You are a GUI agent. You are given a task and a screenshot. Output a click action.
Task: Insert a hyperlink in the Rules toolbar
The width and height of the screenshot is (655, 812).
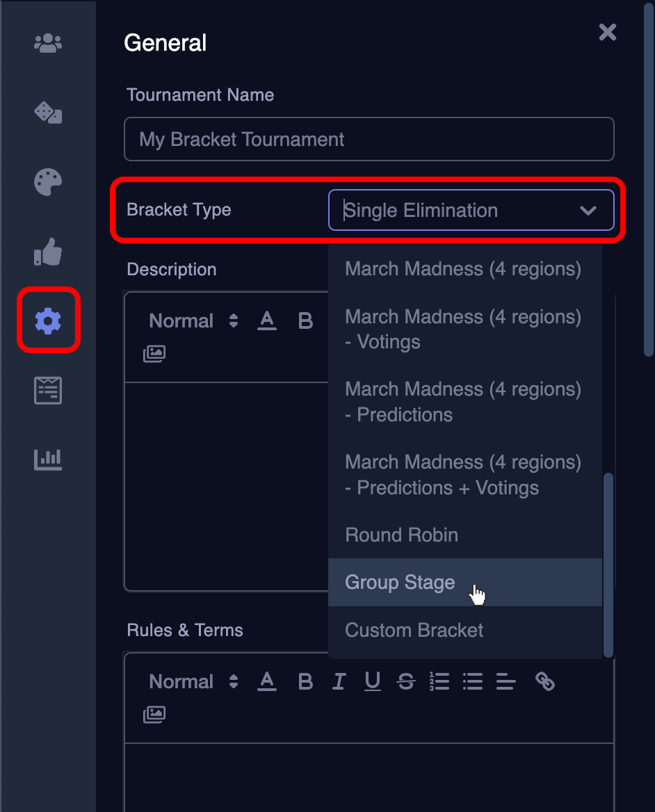[x=546, y=681]
